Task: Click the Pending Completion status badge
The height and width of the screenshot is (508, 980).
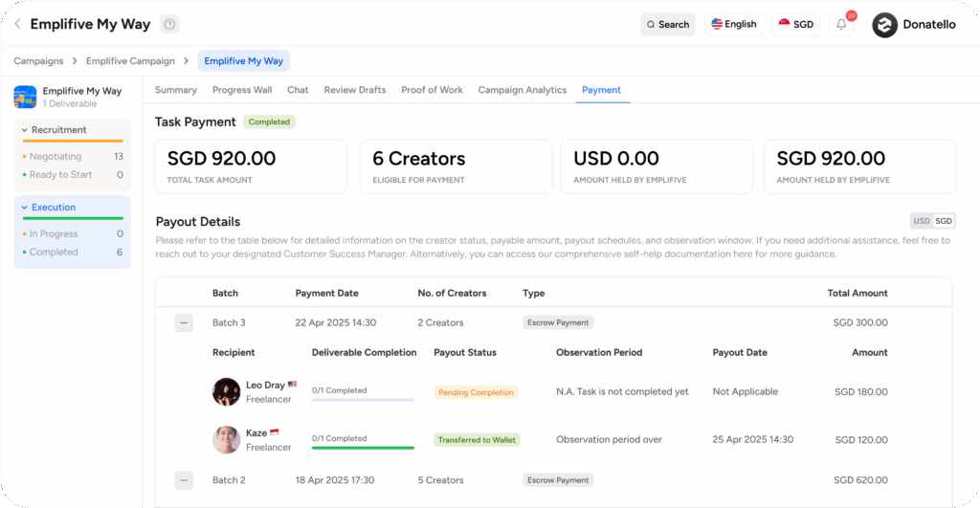Action: point(477,392)
